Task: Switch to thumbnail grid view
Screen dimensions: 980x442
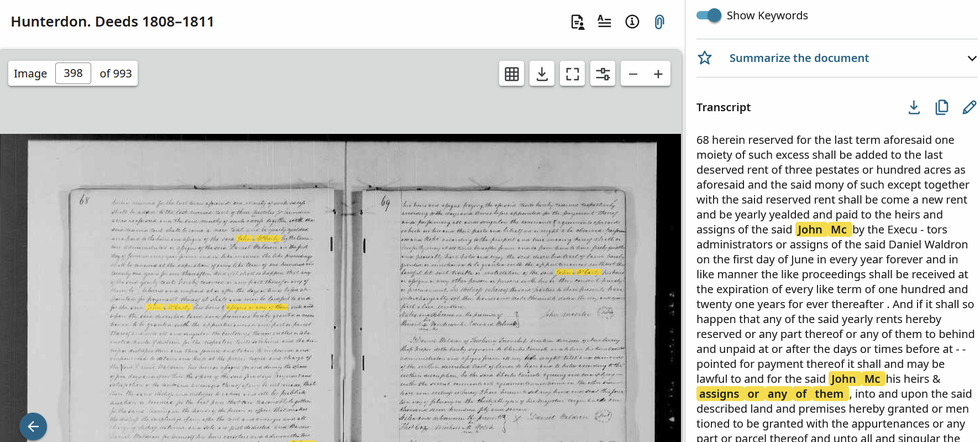Action: coord(512,74)
